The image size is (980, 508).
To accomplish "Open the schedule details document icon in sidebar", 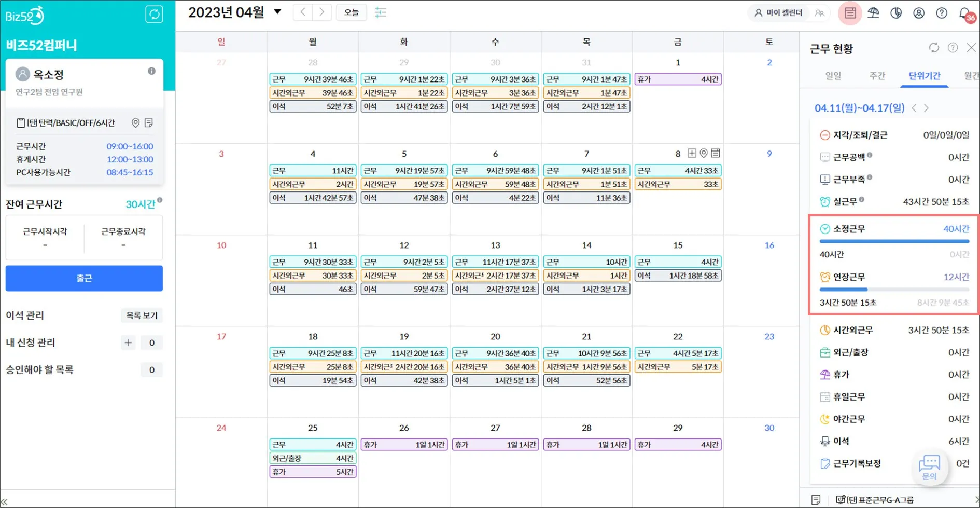I will point(149,123).
